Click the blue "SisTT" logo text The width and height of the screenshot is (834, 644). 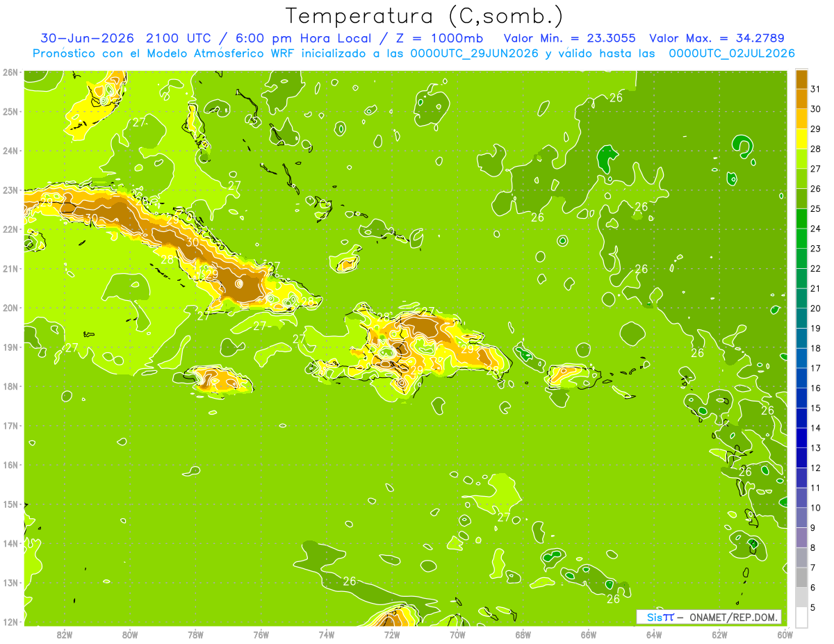pos(660,617)
